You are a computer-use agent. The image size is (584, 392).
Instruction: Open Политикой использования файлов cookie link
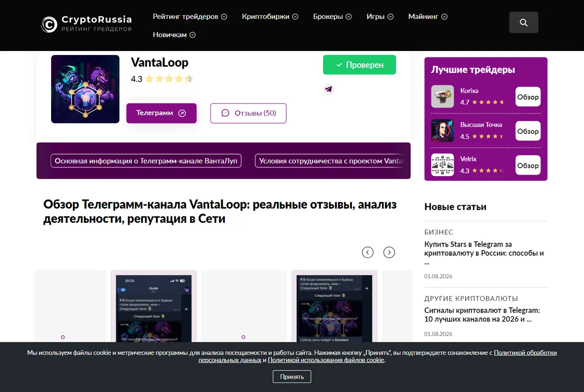(x=326, y=360)
